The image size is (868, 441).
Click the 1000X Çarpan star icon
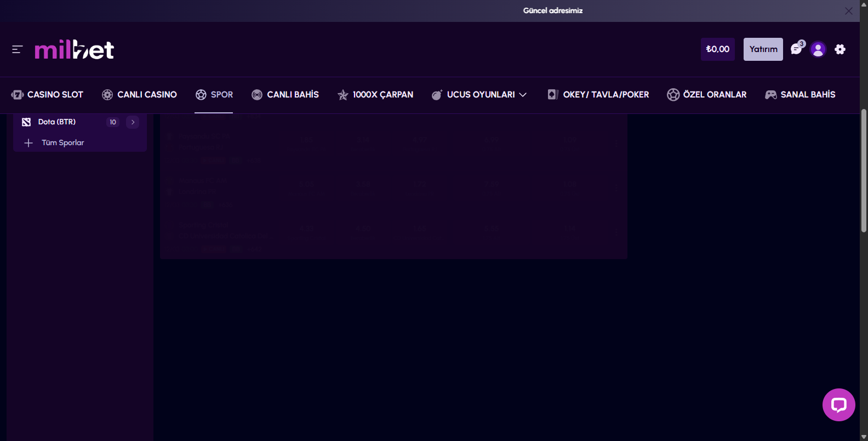(343, 95)
